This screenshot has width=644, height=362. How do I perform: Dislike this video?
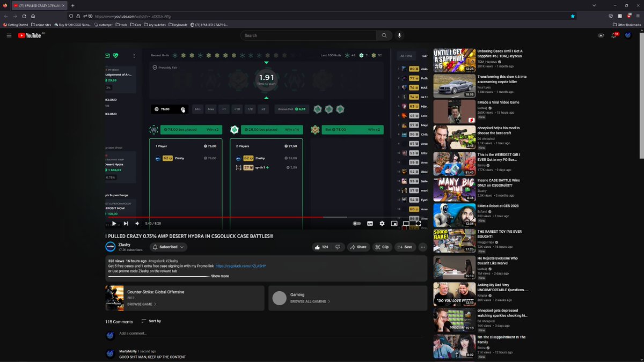coord(338,247)
